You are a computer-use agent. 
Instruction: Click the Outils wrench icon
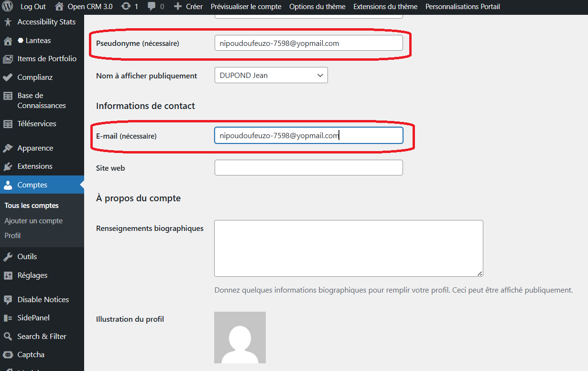coord(8,257)
